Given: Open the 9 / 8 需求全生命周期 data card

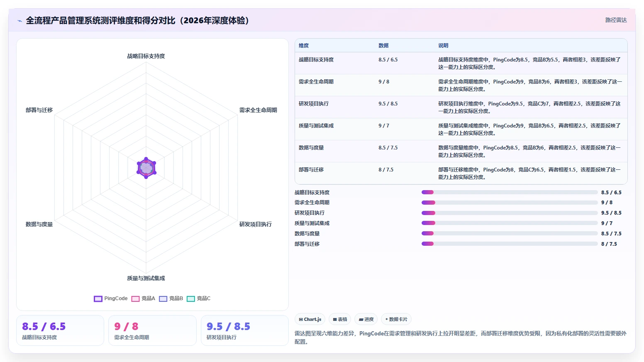Looking at the screenshot, I should tap(152, 330).
